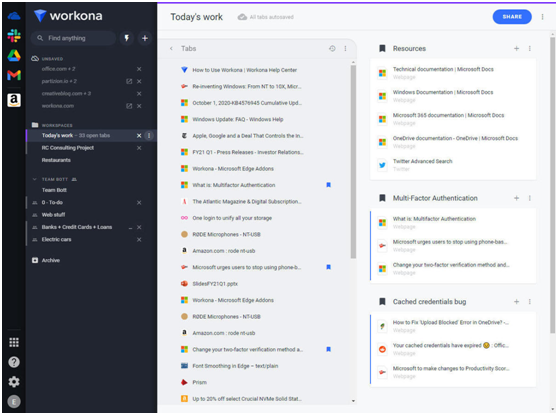Open Your cached credentials have expired resource
Screen dimensions: 558x415
[x=451, y=345]
